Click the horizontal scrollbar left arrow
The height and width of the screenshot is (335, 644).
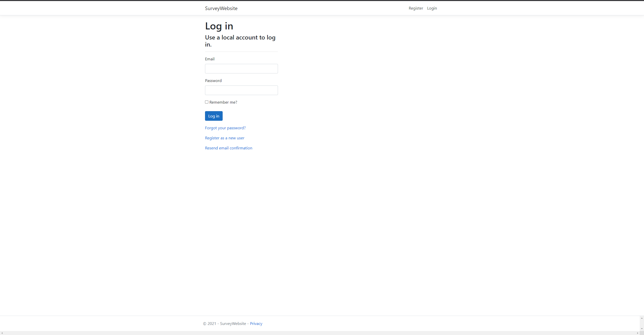2,333
